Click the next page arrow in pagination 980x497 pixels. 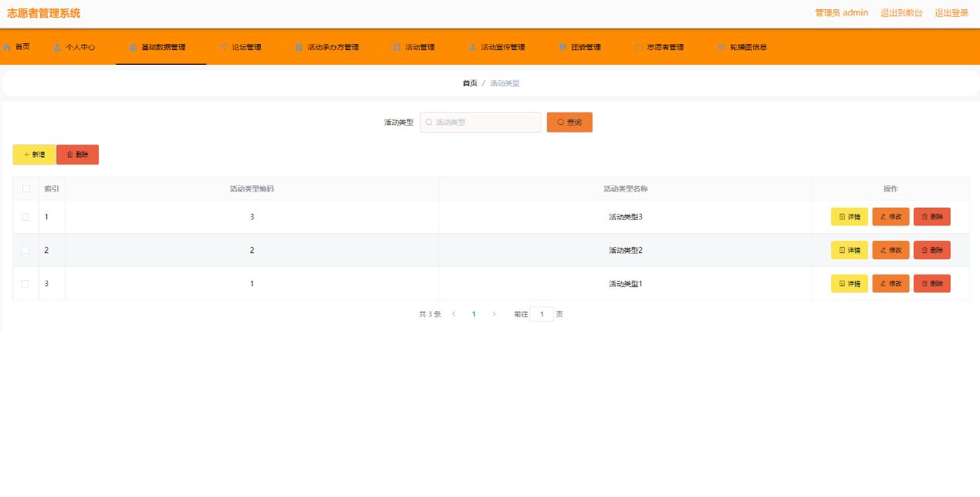pyautogui.click(x=494, y=314)
